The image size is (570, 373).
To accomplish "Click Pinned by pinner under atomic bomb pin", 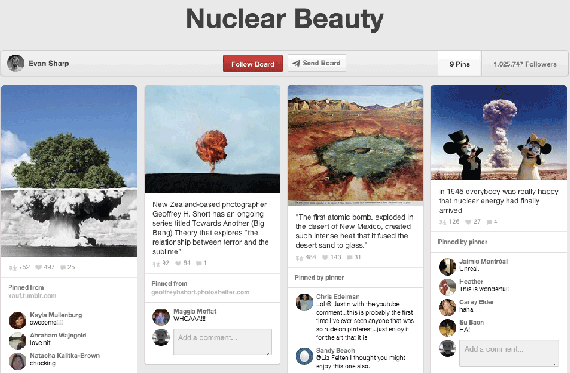I will pyautogui.click(x=319, y=278).
